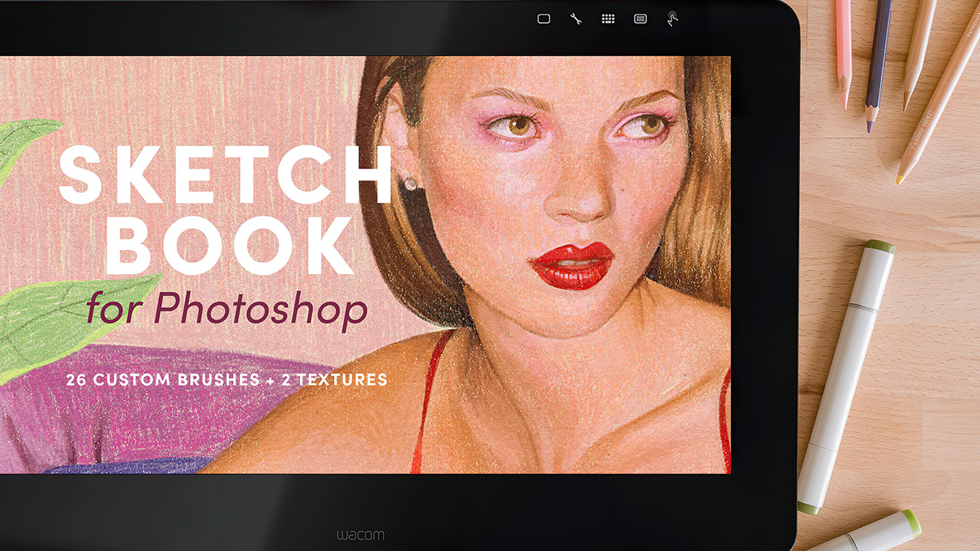The image size is (980, 551).
Task: Click "26 CUSTOM BRUSHES + 2 TEXTURES" text
Action: click(227, 379)
